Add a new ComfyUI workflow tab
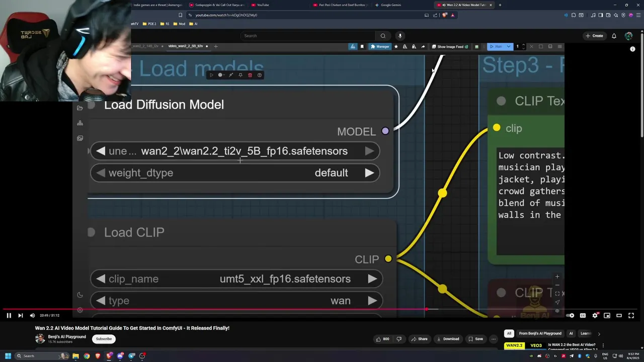Screen dimensions: 644x362 pos(216,46)
